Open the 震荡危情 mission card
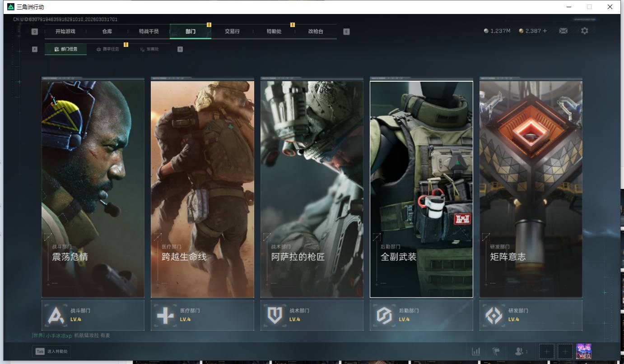Screen dimensions: 624x364 click(93, 189)
